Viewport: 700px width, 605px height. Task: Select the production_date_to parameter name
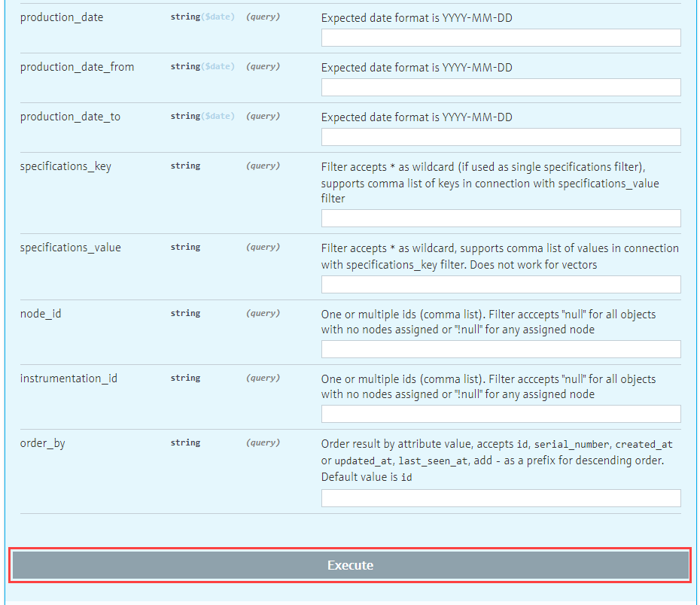pos(70,117)
